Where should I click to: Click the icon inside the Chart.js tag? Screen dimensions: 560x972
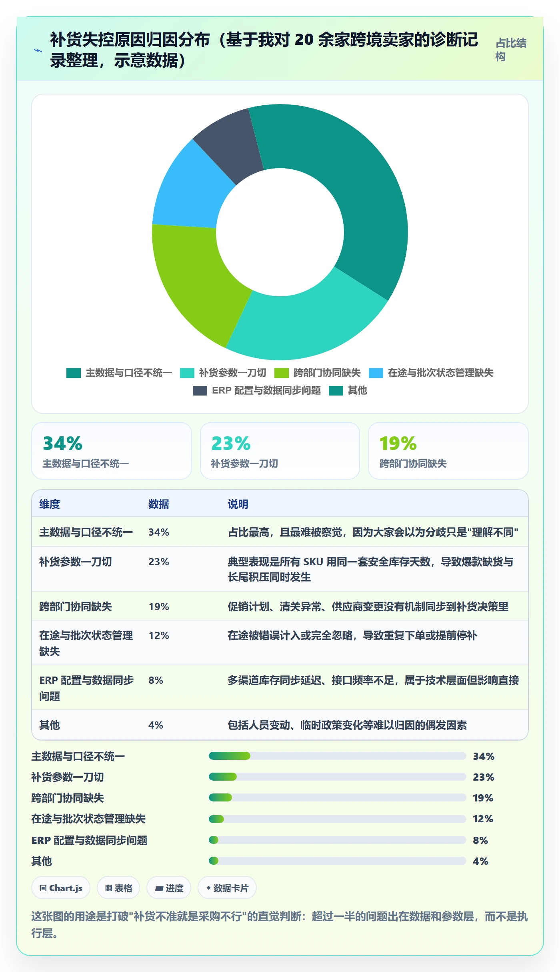click(x=43, y=888)
